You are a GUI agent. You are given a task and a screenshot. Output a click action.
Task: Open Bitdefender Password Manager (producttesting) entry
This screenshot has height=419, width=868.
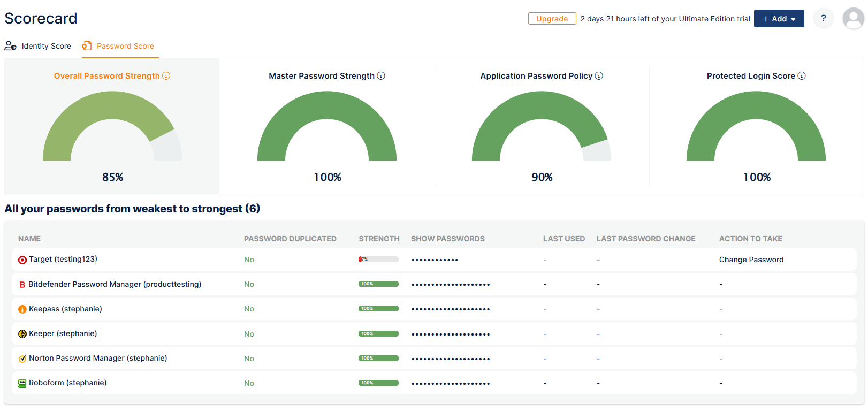[x=115, y=284]
